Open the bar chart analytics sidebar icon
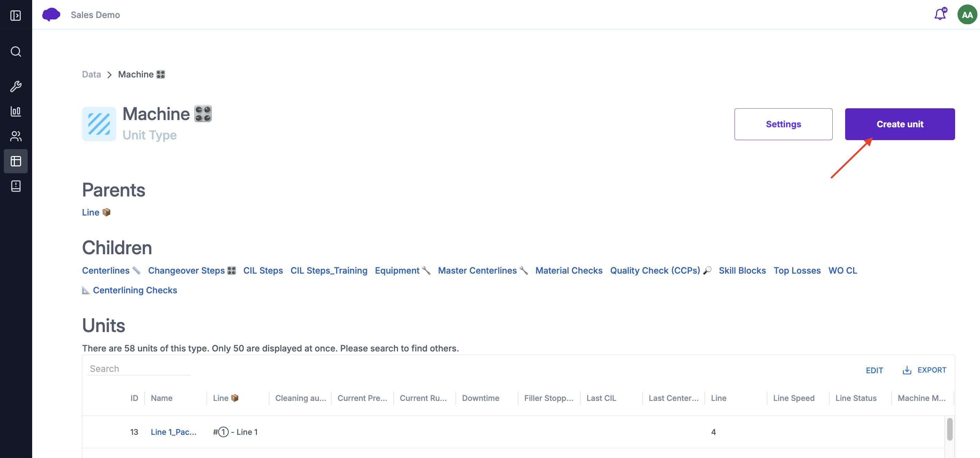Image resolution: width=980 pixels, height=458 pixels. point(16,111)
